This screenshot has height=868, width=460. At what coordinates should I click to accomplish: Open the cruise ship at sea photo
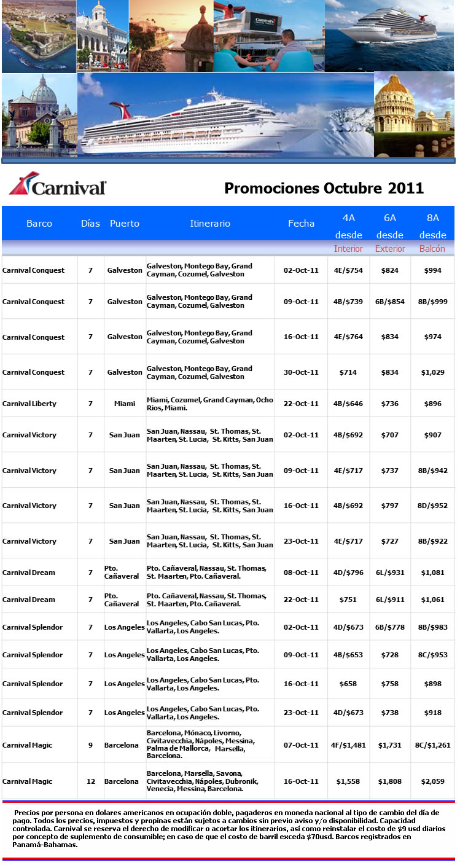tap(391, 36)
